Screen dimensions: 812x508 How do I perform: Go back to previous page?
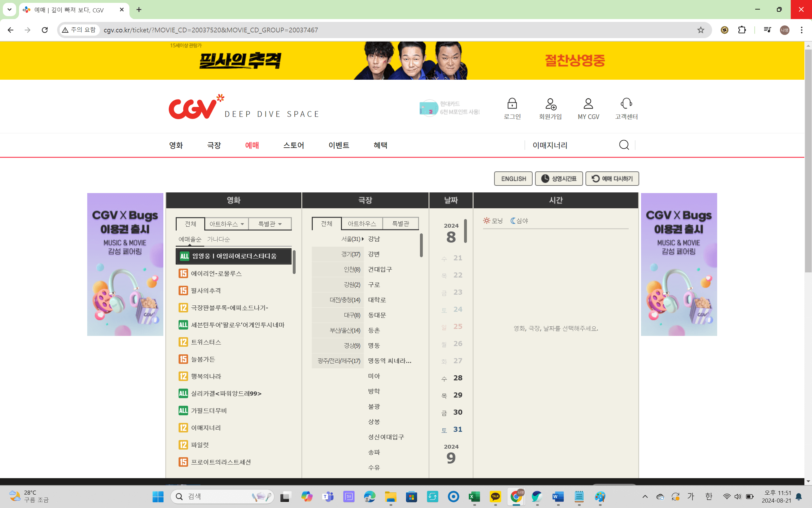(10, 30)
